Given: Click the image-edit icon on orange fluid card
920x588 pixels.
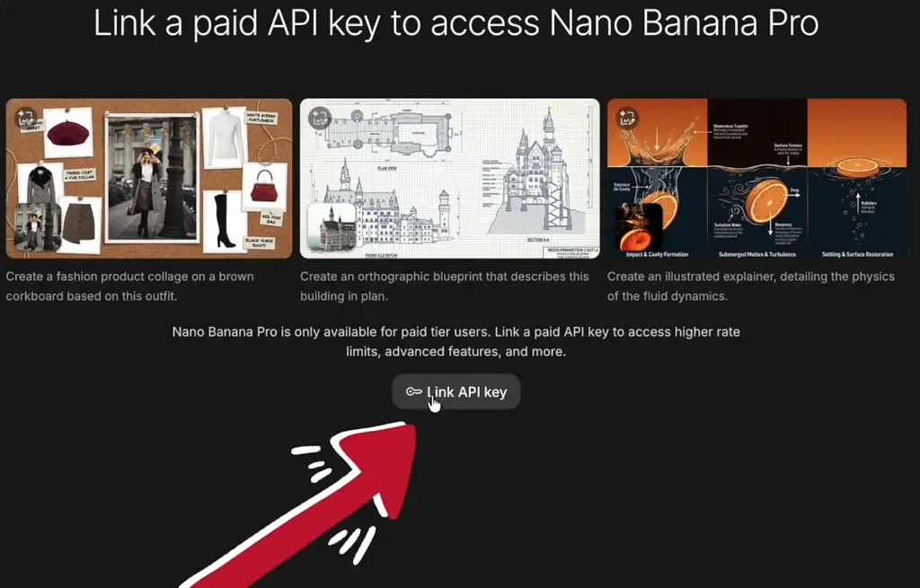Looking at the screenshot, I should 626,118.
